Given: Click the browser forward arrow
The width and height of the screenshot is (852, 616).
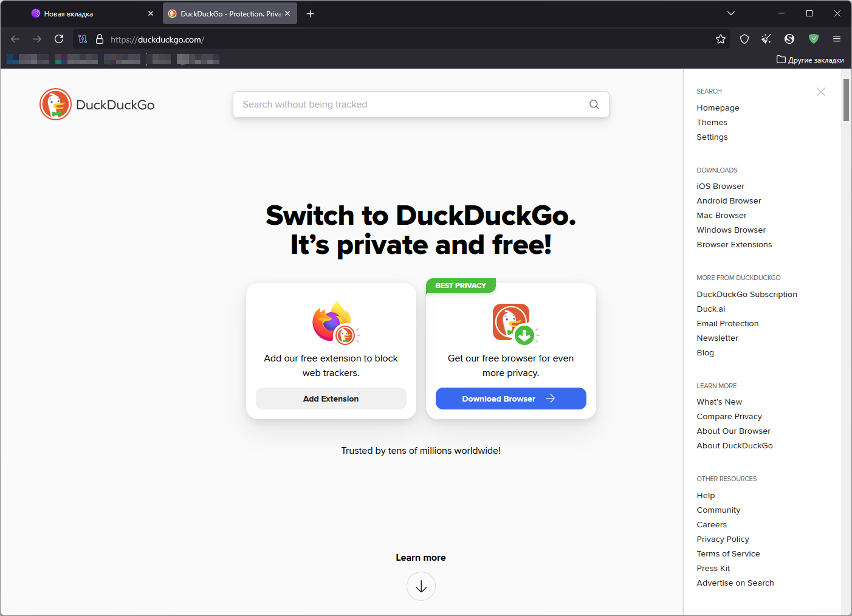Looking at the screenshot, I should (x=37, y=39).
